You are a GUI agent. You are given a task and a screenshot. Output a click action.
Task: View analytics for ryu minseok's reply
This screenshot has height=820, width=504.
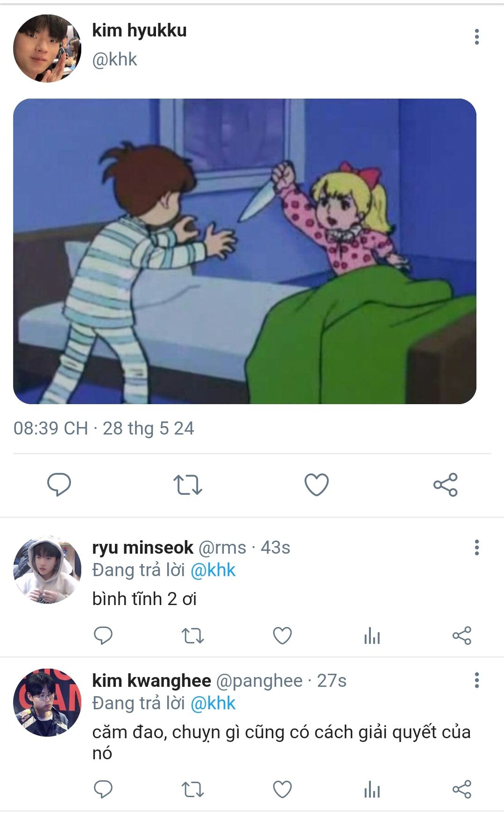tap(372, 636)
